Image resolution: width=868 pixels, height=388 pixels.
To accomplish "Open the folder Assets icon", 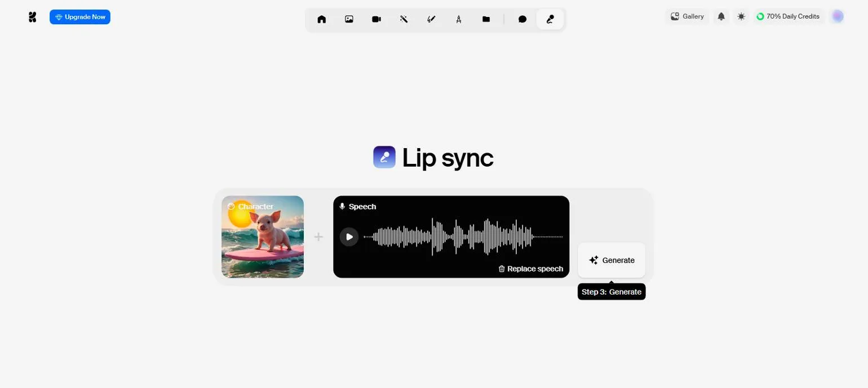I will tap(486, 19).
